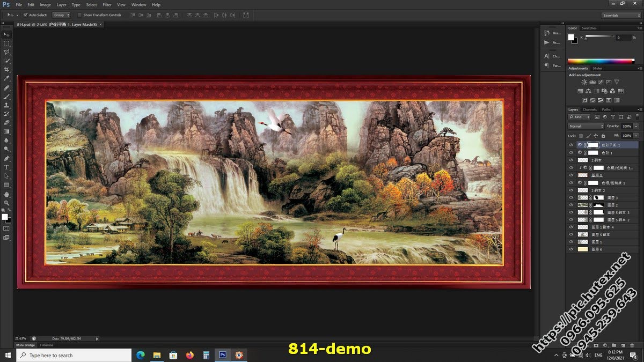Open the layer Kind filter dropdown
This screenshot has height=362, width=644.
click(580, 117)
